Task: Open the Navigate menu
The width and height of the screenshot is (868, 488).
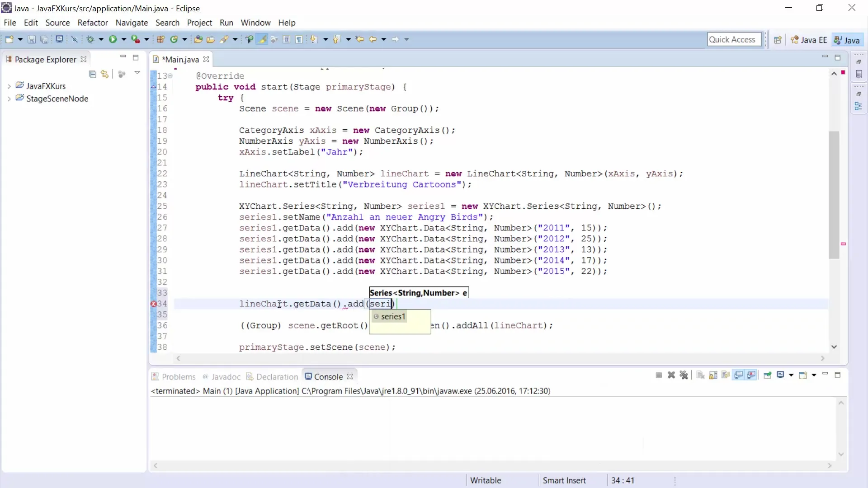Action: [132, 23]
